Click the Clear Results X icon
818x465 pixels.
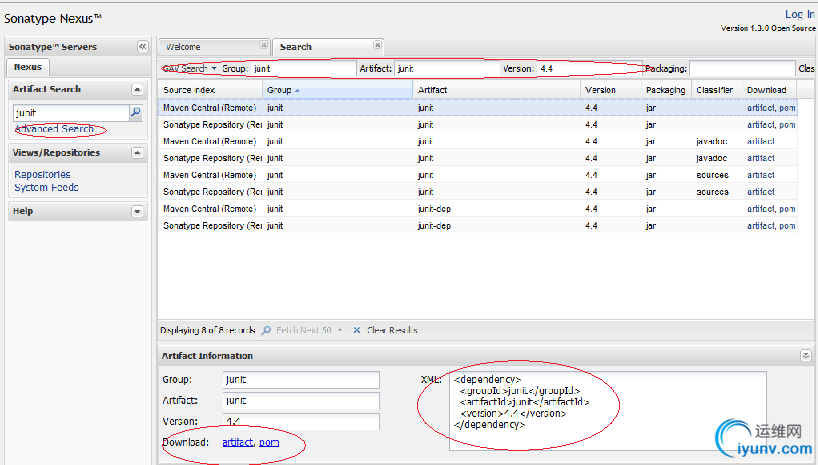(x=357, y=330)
